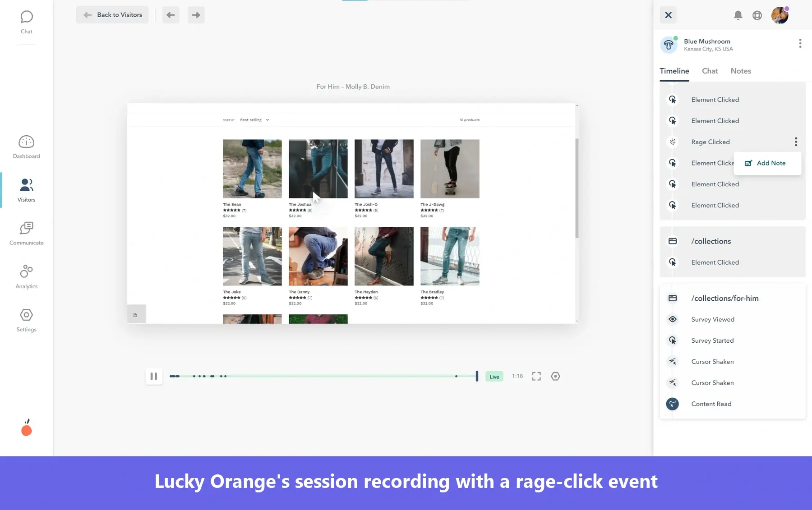This screenshot has width=812, height=510.
Task: Open Rage Clicked event options menu
Action: pyautogui.click(x=796, y=142)
